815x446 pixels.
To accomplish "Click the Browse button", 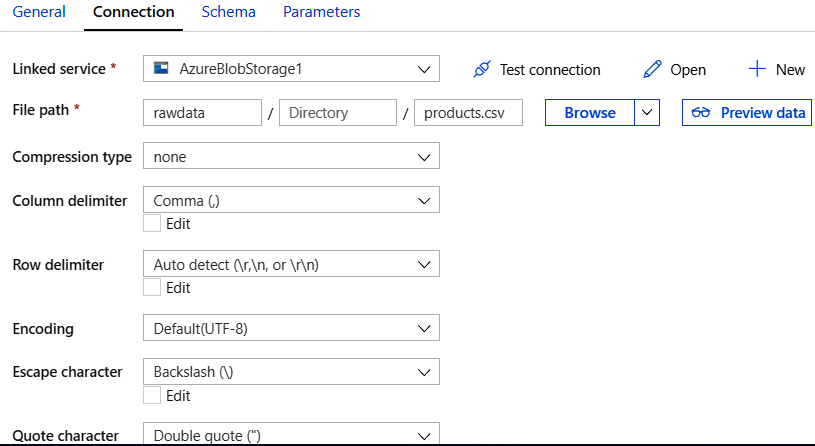I will tap(590, 113).
